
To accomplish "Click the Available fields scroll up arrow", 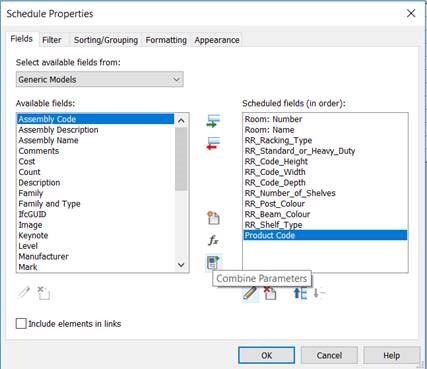I will [x=181, y=120].
